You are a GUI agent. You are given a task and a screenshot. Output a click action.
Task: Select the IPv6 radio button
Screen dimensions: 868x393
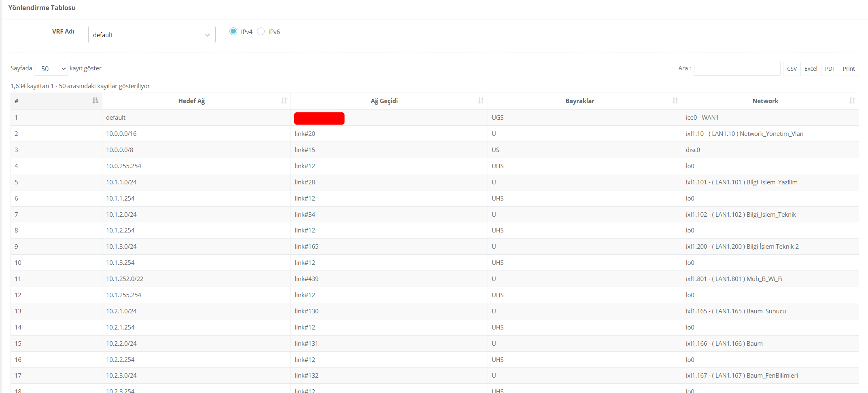pyautogui.click(x=261, y=32)
